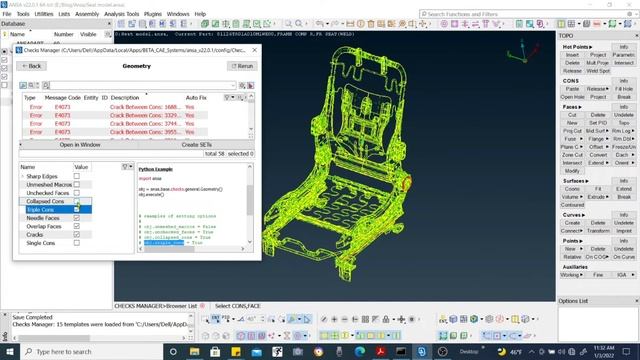This screenshot has height=360, width=640.
Task: Toggle the Collapsed Cons checkbox
Action: 76,201
